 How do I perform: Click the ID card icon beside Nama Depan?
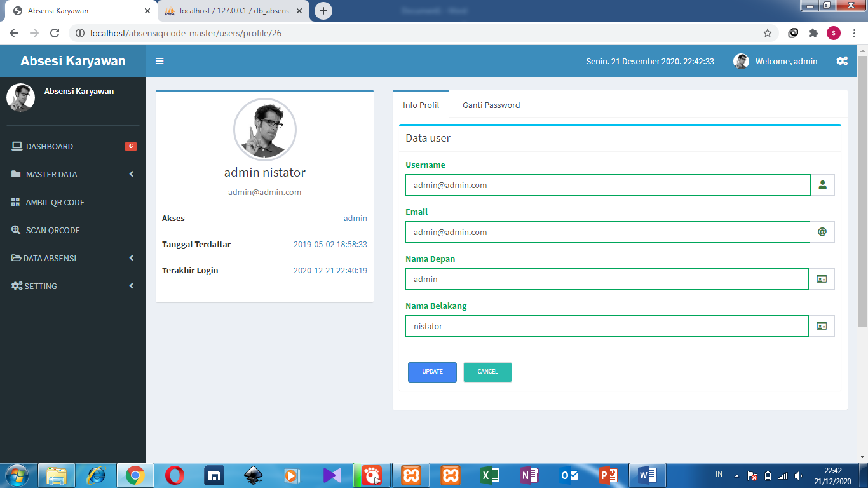822,279
